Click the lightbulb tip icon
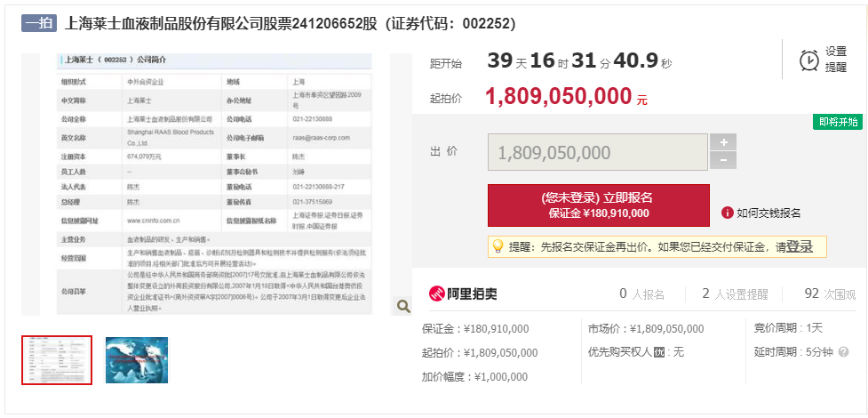This screenshot has width=868, height=418. click(498, 246)
